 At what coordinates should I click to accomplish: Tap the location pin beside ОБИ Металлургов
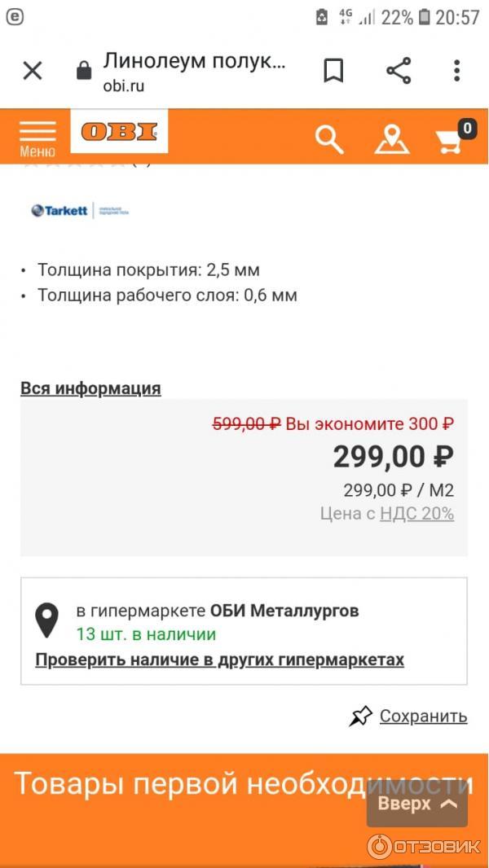coord(47,620)
